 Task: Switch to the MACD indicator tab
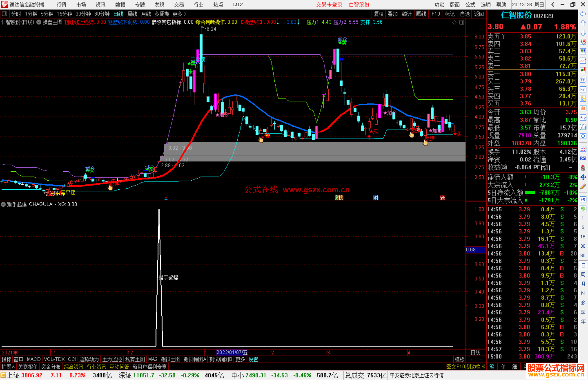pyautogui.click(x=33, y=359)
